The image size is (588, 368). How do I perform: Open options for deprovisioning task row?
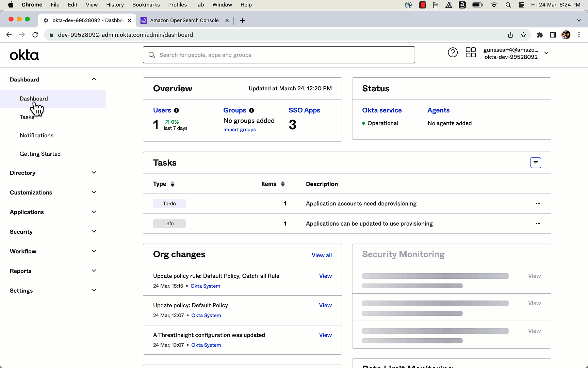coord(538,204)
